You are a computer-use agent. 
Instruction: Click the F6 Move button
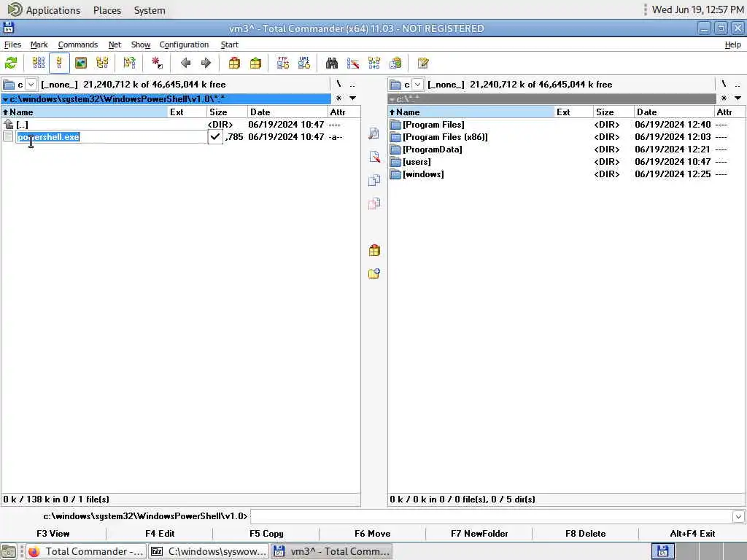pyautogui.click(x=373, y=533)
